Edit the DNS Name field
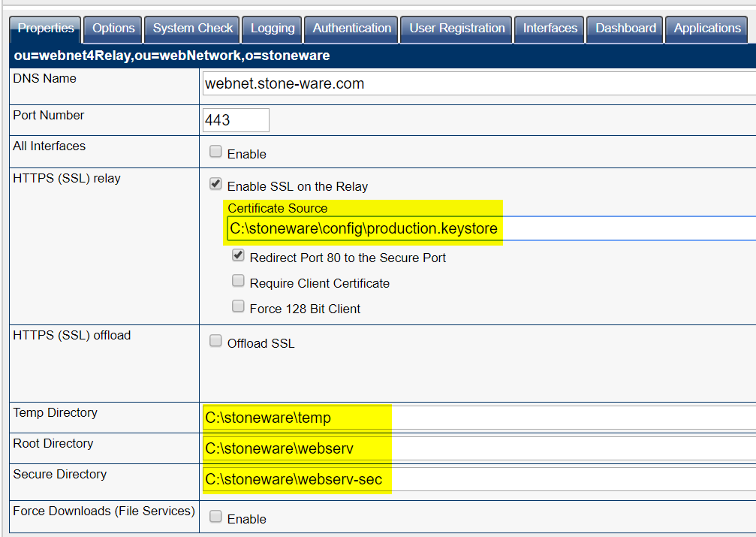 (479, 83)
